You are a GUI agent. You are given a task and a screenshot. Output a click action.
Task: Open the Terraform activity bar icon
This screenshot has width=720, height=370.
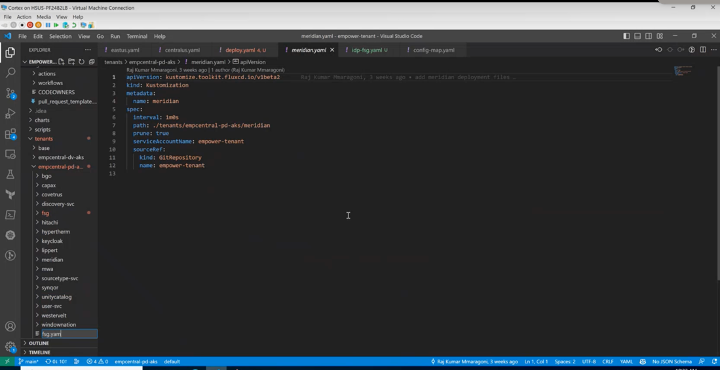10,195
